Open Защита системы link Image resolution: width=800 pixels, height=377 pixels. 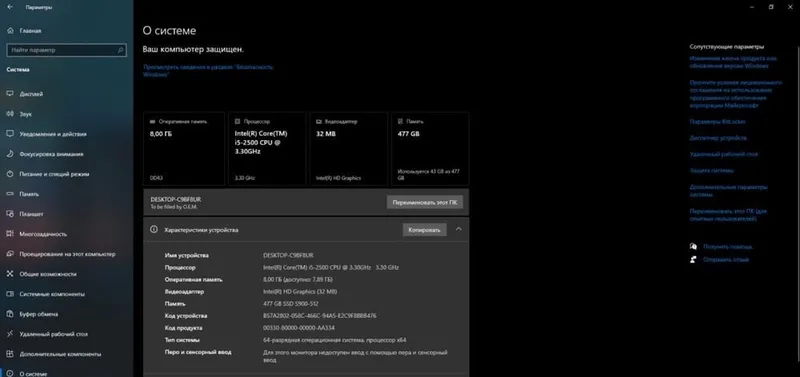coord(712,170)
